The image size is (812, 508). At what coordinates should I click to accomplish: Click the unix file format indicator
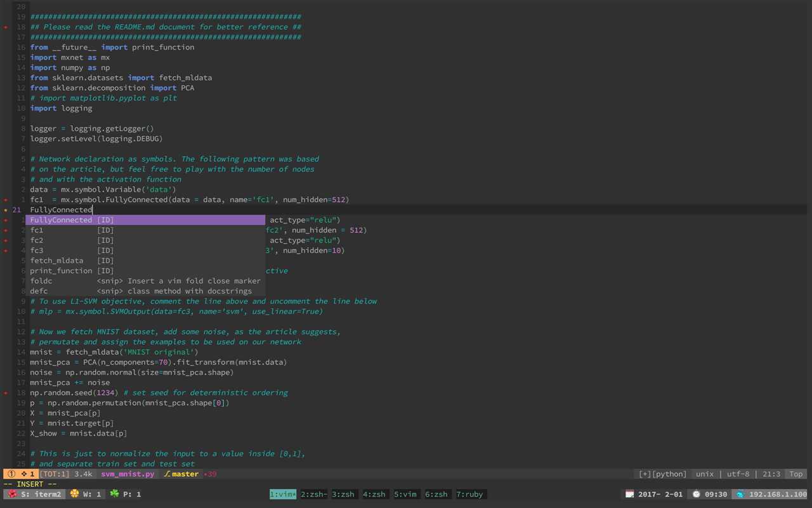pyautogui.click(x=704, y=474)
